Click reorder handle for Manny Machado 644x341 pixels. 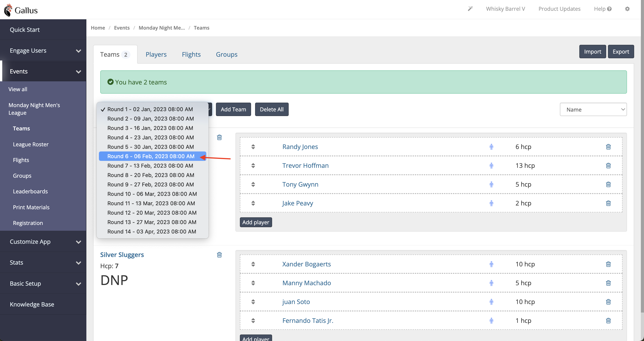253,283
